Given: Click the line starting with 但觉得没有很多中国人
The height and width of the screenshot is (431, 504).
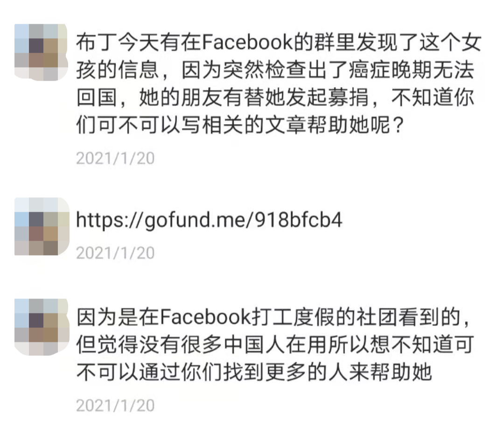Looking at the screenshot, I should [275, 345].
